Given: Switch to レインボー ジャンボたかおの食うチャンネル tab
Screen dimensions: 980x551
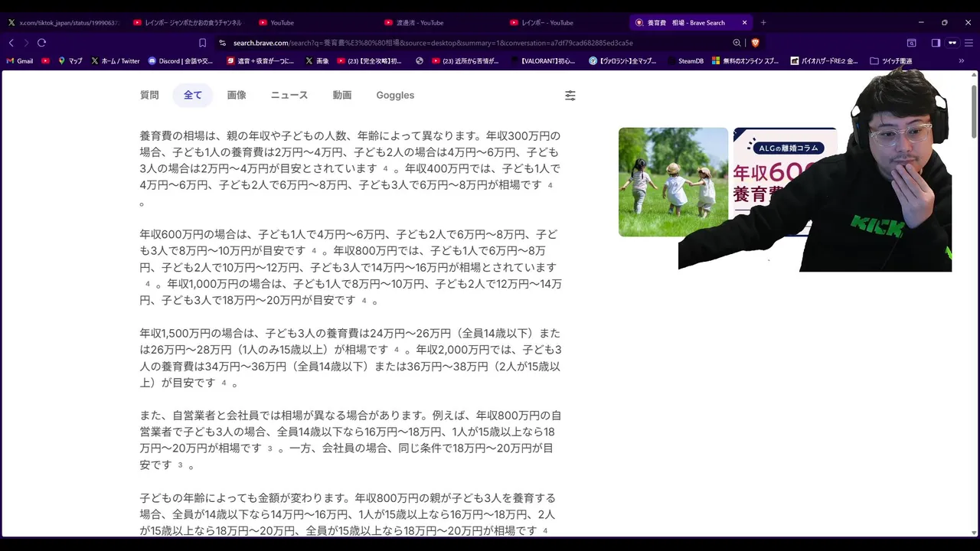Looking at the screenshot, I should point(187,22).
